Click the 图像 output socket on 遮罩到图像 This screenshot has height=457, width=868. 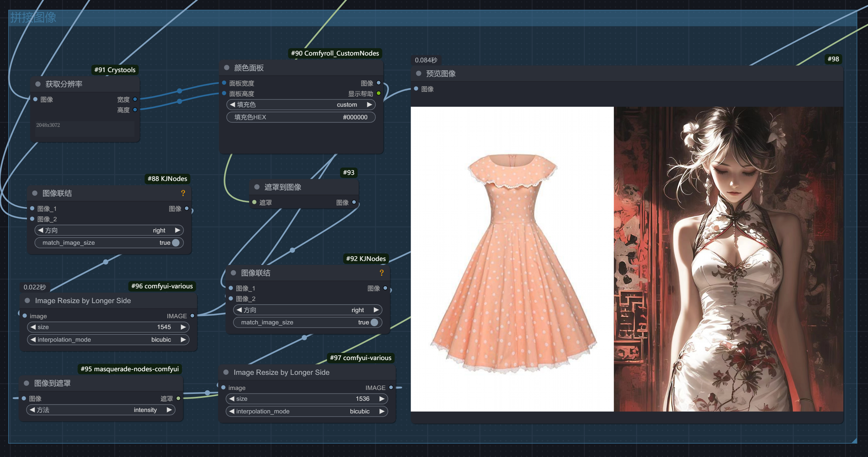click(354, 202)
